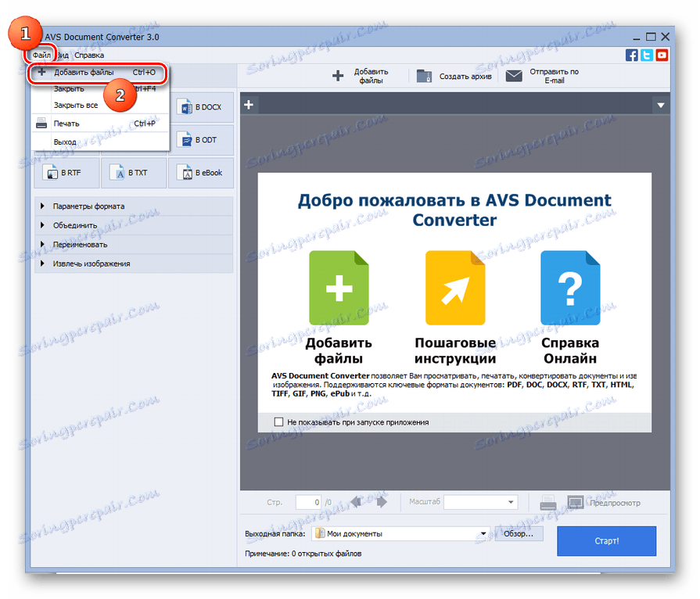Check Не показывать при запуске приложения
Viewport: 700px width, 599px height.
pos(278,422)
